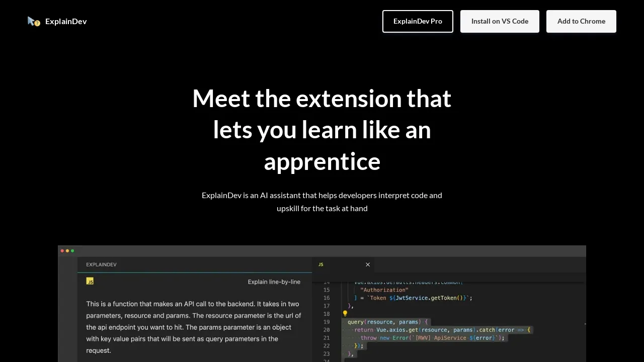Click the demo screenshot of VS Code
644x362 pixels.
point(322,304)
